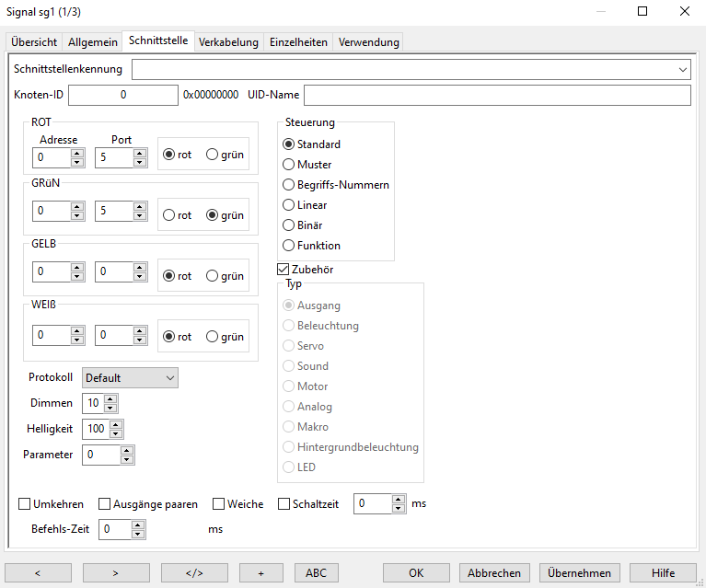Choose Linear Steuerung option

click(x=305, y=205)
